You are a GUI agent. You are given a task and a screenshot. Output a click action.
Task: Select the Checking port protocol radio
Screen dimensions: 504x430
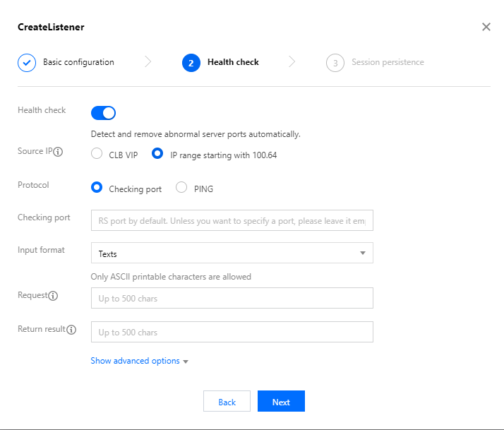pyautogui.click(x=97, y=189)
